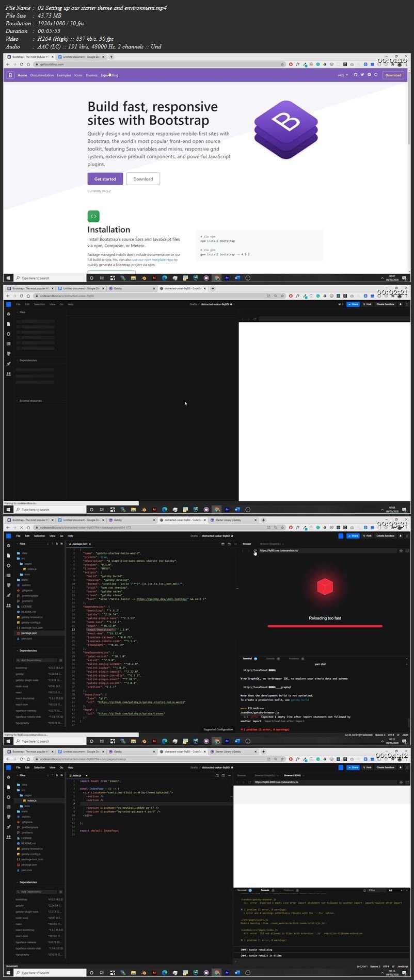Open Configuration Files gear icon in package.json frame
The width and height of the screenshot is (414, 980).
click(8, 565)
